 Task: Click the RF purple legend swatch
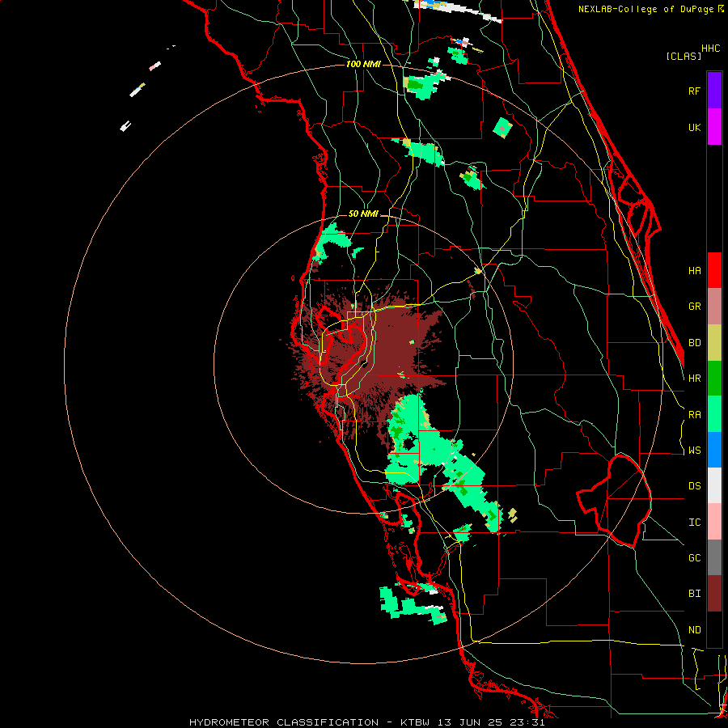(x=714, y=91)
